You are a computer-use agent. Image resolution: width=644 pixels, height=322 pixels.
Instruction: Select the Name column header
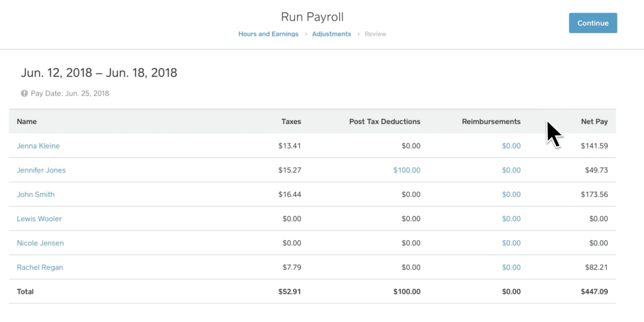[x=26, y=121]
